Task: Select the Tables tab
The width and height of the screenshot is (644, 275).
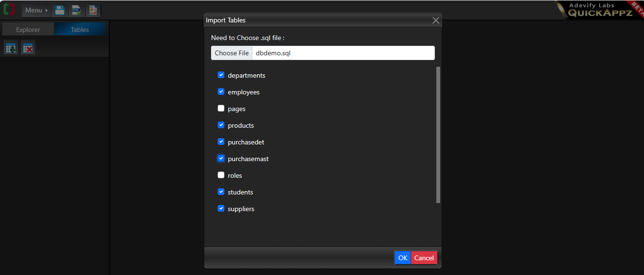Action: pos(80,30)
